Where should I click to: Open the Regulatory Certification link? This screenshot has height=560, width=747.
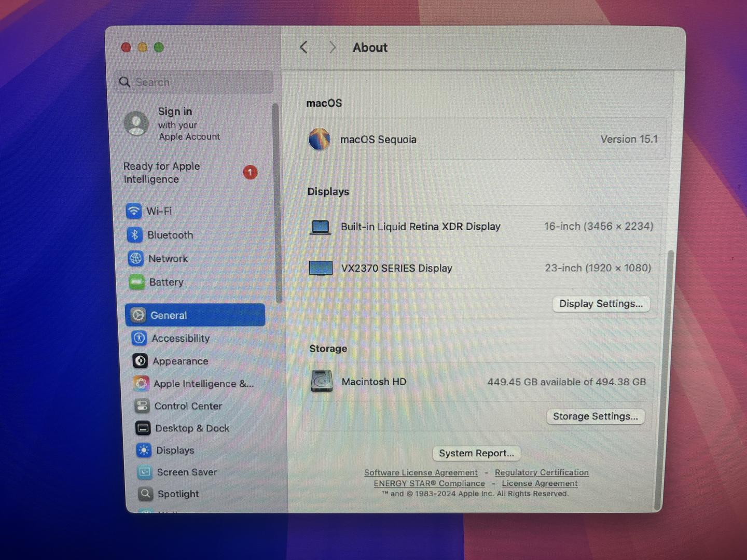pyautogui.click(x=542, y=472)
